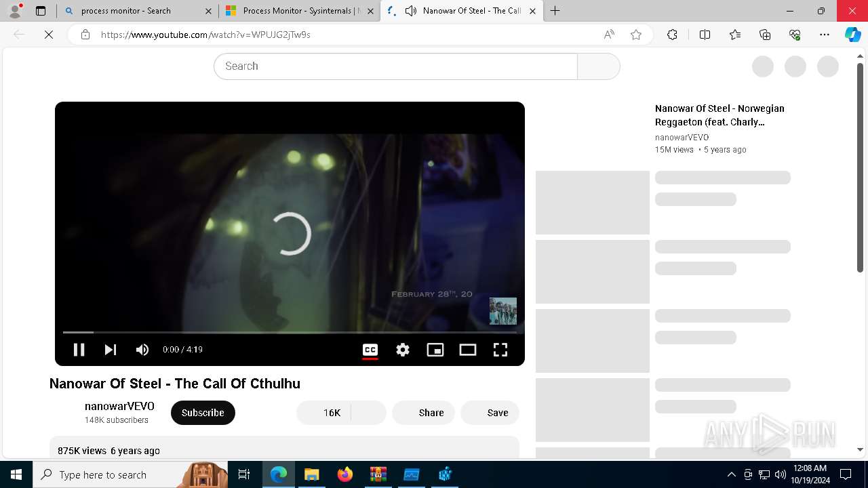Screen dimensions: 868x488
Task: Pause the video playback
Action: coord(79,350)
